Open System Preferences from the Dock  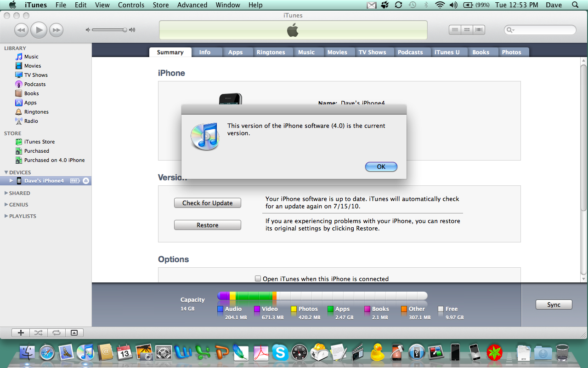point(163,353)
